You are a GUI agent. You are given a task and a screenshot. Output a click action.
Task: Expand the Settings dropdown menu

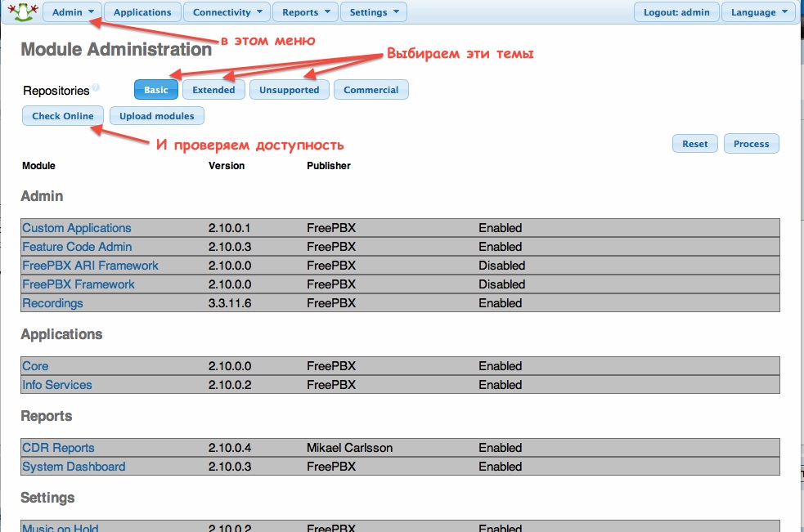373,12
